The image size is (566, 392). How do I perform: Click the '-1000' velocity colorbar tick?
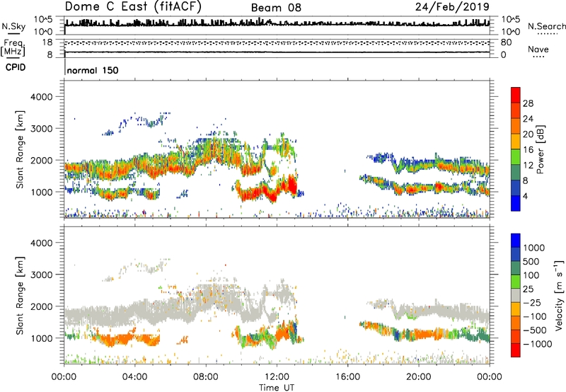tap(538, 344)
